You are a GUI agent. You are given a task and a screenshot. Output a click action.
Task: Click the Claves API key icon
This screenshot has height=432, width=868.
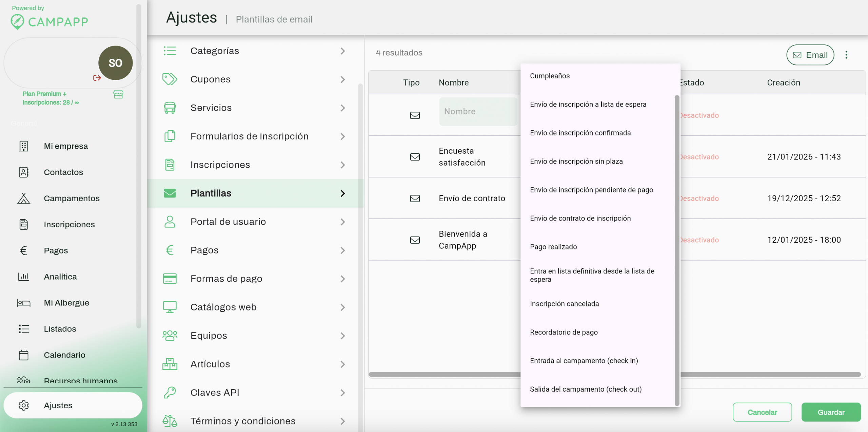pos(170,393)
